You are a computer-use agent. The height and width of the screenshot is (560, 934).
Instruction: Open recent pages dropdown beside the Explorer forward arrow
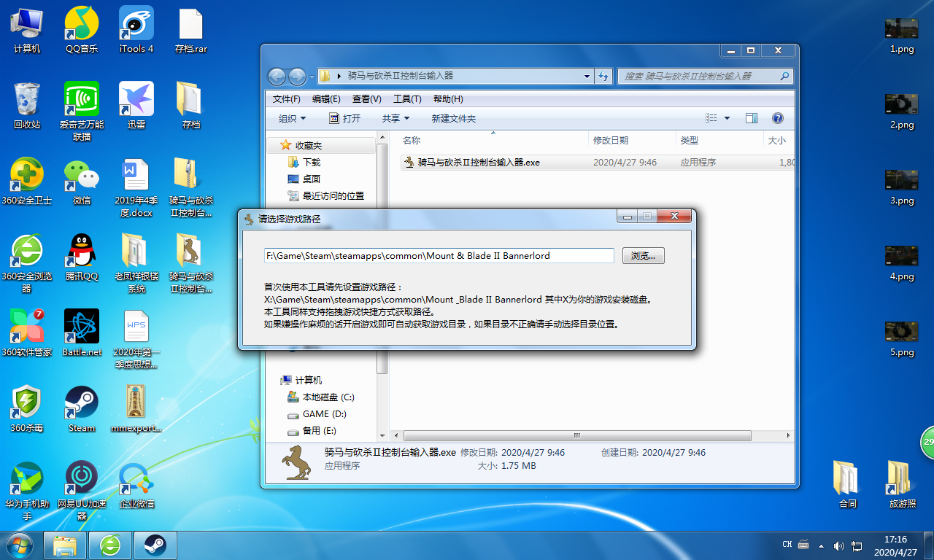coord(312,77)
